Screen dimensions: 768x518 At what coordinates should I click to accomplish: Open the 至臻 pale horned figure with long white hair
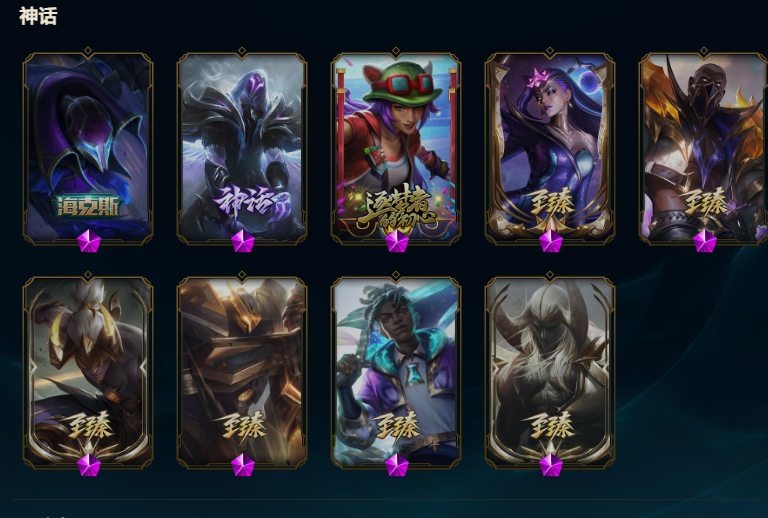tap(550, 371)
